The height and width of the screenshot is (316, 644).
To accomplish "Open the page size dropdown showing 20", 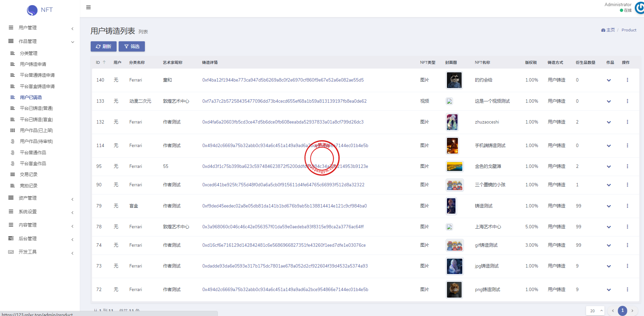I will coord(595,311).
